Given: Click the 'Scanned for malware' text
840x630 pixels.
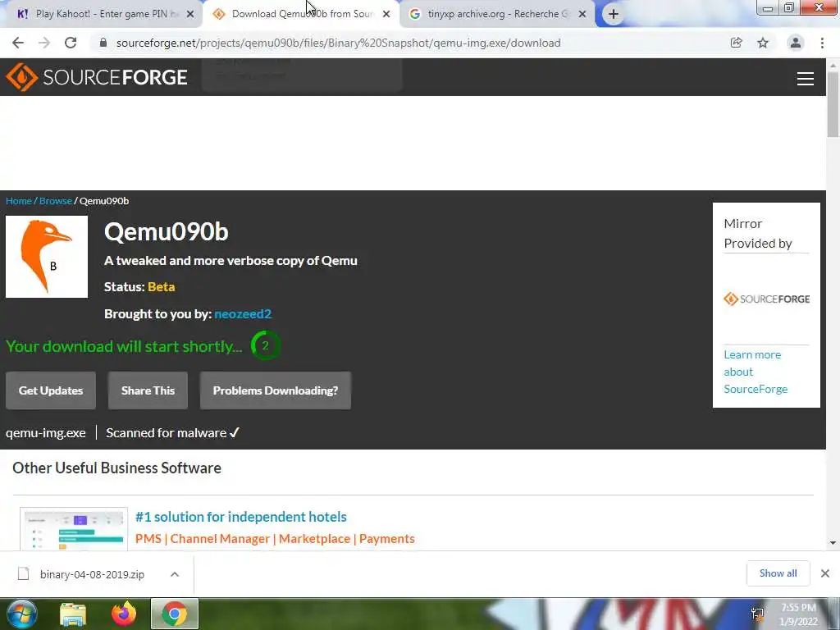Looking at the screenshot, I should tap(172, 433).
